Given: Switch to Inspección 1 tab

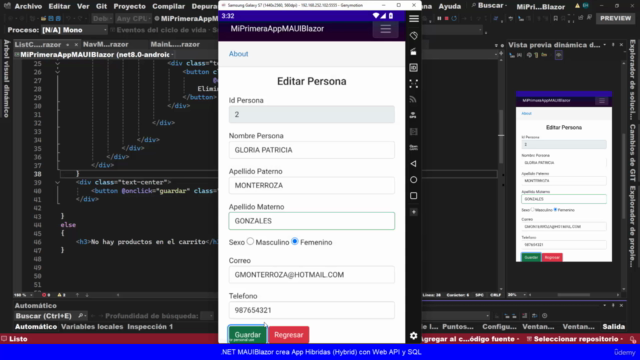Looking at the screenshot, I should [150, 327].
